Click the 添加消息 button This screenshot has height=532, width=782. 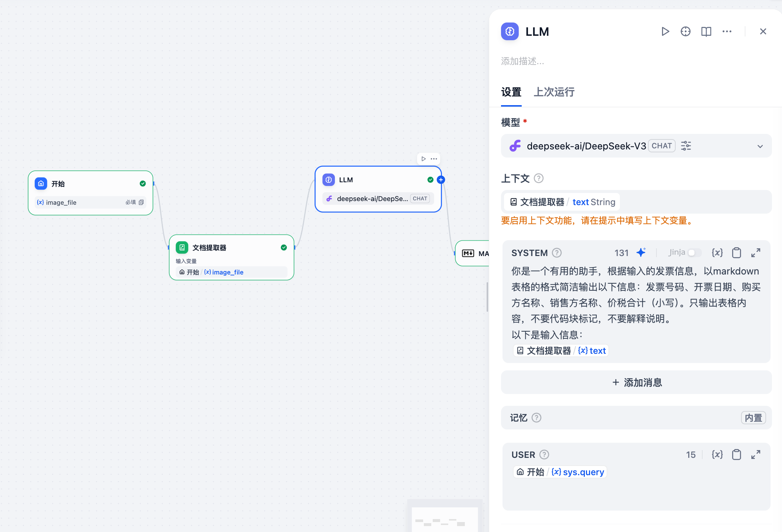coord(637,383)
